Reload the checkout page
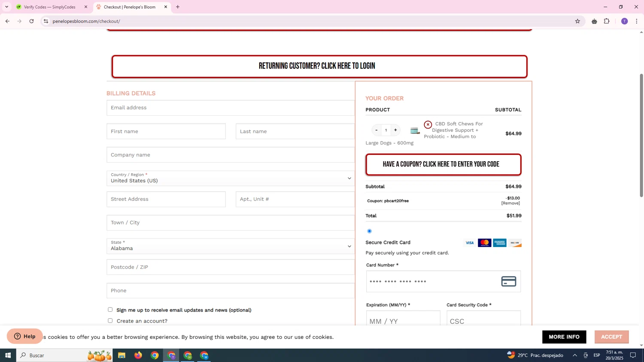Screen dimensions: 644x362 coord(32,21)
